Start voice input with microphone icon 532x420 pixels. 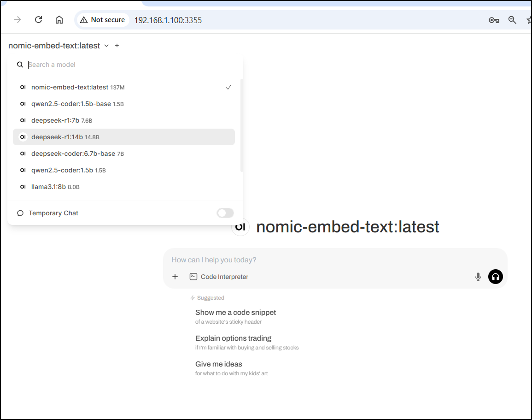click(x=478, y=277)
